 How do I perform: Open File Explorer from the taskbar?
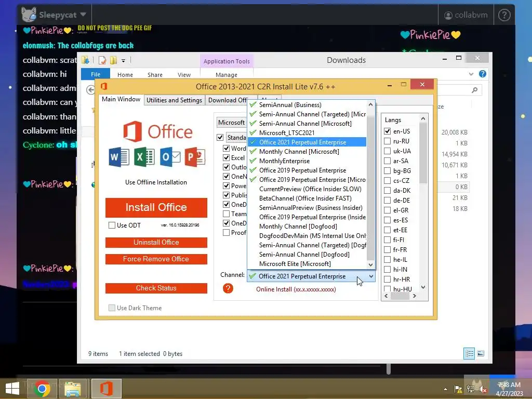[x=73, y=389]
